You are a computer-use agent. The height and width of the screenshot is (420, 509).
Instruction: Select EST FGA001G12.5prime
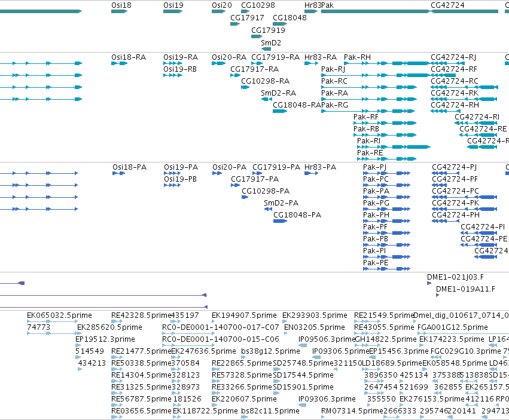[x=464, y=333]
